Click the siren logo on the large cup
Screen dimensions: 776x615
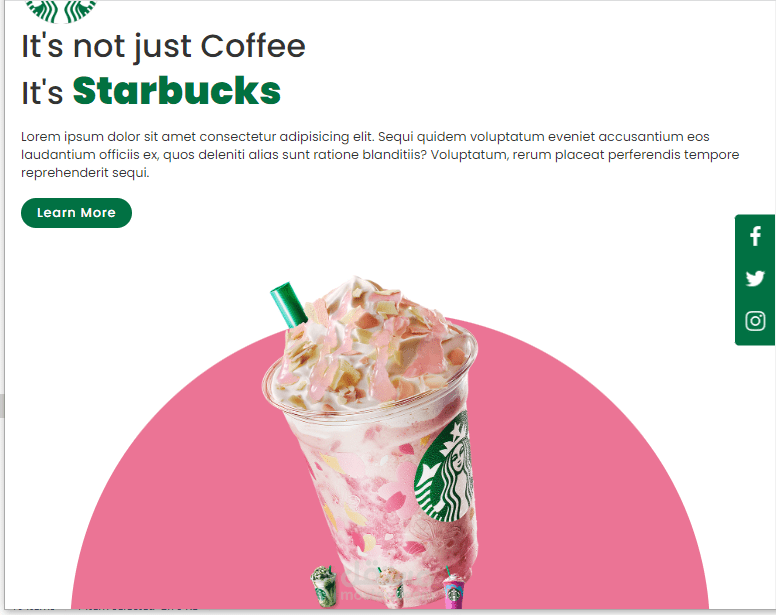(x=444, y=468)
